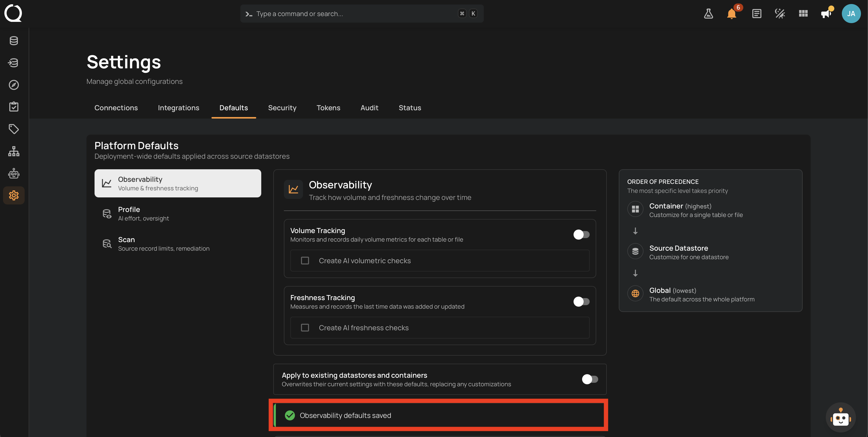Select the Profile defaults section
The width and height of the screenshot is (868, 437).
pyautogui.click(x=178, y=214)
